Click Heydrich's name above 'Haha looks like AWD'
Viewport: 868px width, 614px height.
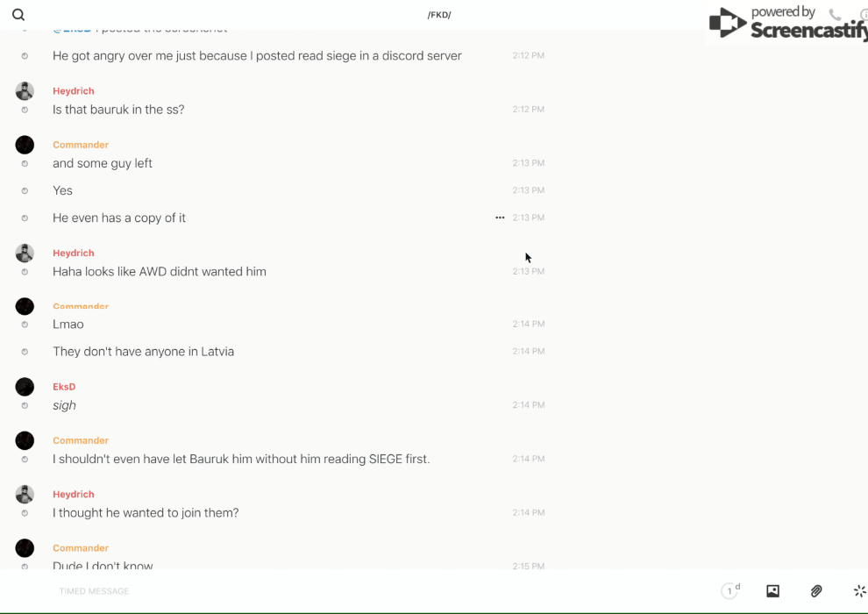click(73, 253)
